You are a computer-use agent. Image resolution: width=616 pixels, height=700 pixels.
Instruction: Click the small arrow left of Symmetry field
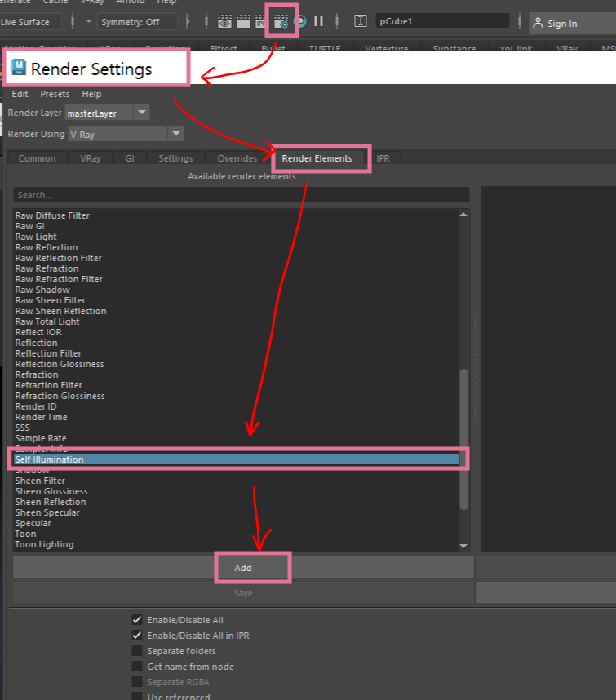pos(88,21)
